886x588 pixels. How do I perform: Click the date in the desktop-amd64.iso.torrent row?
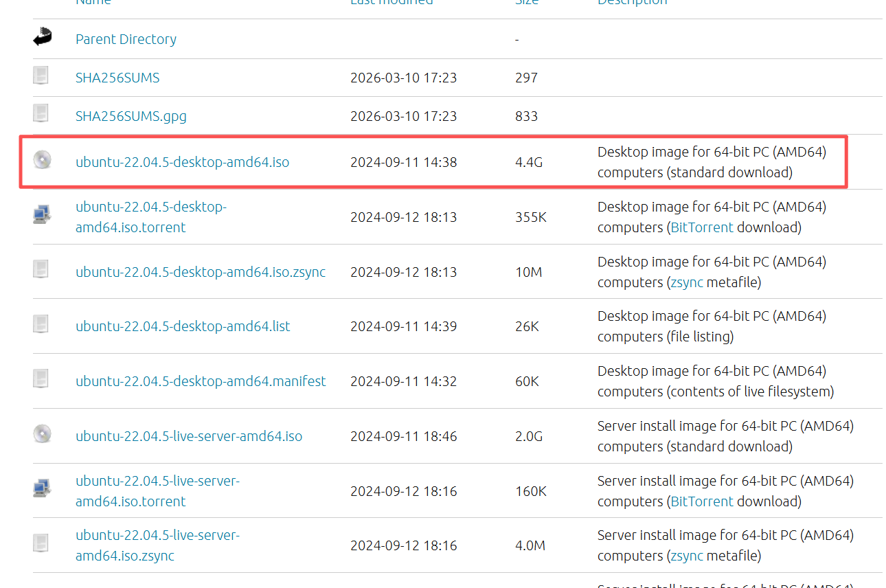click(403, 217)
